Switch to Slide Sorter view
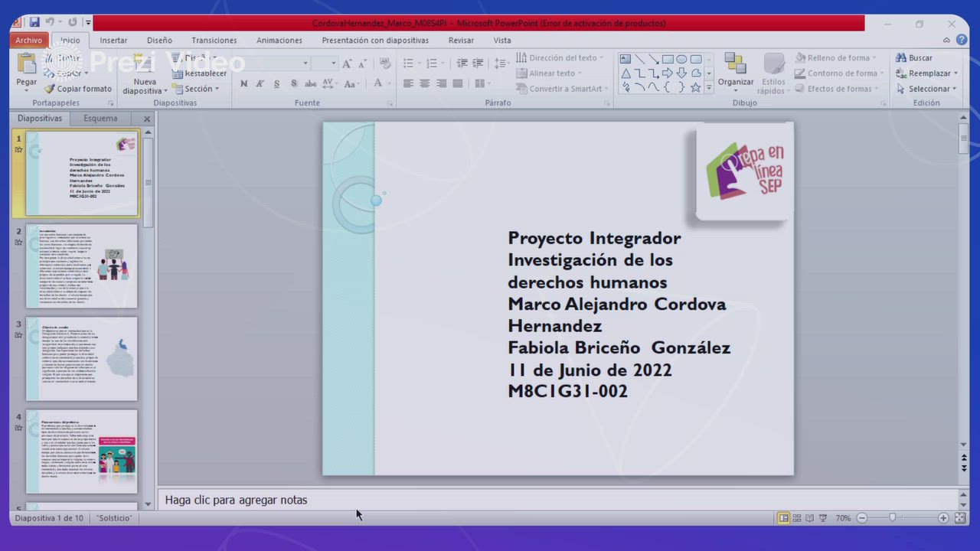This screenshot has width=980, height=551. coord(796,518)
